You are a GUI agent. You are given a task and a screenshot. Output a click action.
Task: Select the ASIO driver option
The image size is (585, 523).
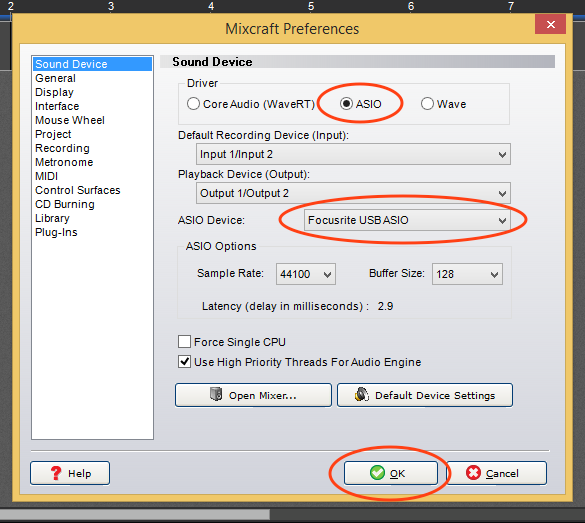click(x=346, y=104)
